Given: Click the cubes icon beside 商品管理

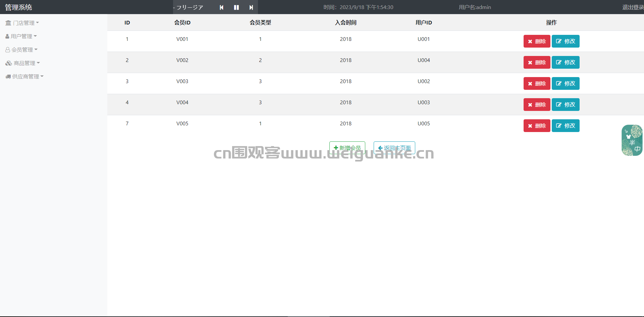Looking at the screenshot, I should point(9,63).
